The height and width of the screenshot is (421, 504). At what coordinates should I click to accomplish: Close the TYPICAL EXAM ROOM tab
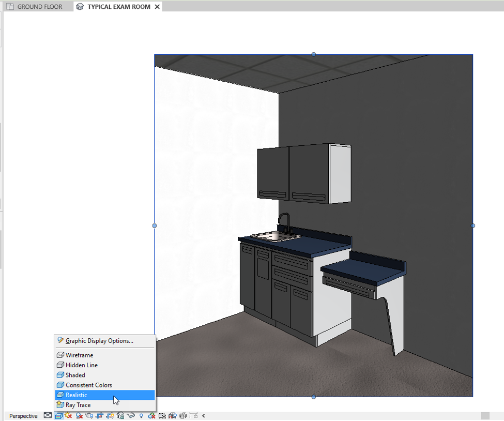[x=157, y=7]
